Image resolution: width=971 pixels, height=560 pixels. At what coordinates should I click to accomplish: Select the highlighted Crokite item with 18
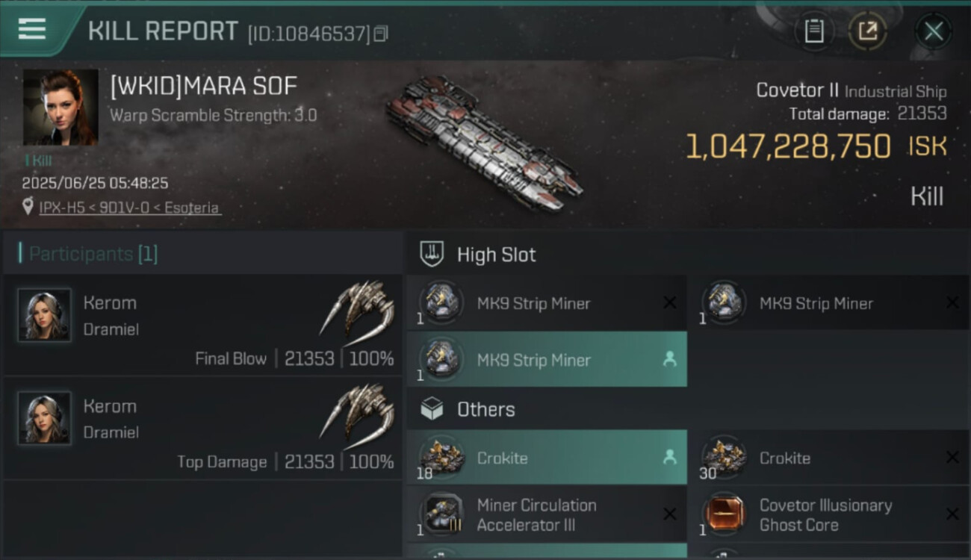click(x=546, y=458)
